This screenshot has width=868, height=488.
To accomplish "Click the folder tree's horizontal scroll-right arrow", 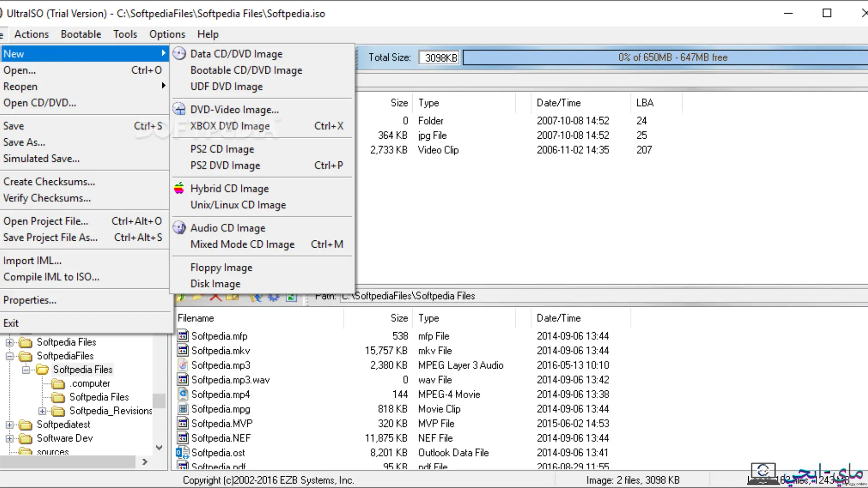I will (145, 461).
